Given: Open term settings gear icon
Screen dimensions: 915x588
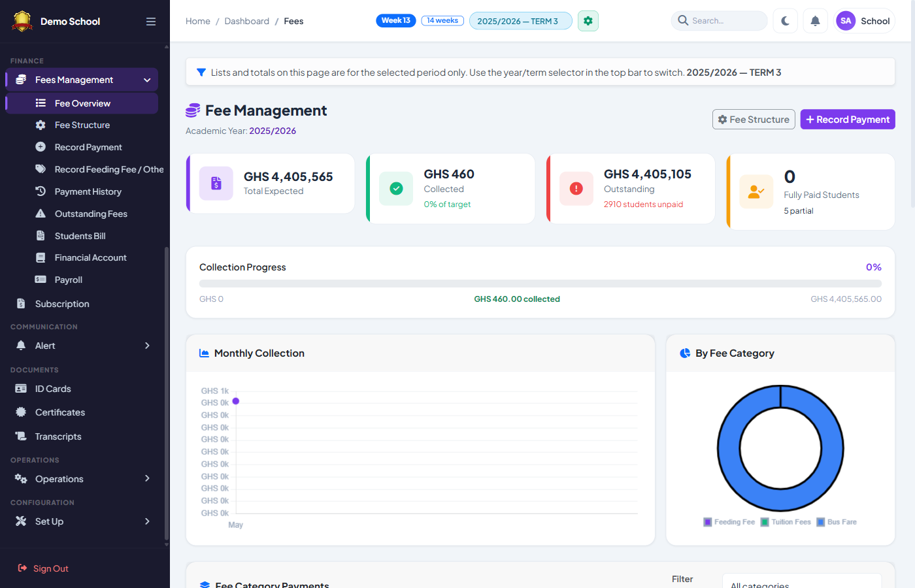Looking at the screenshot, I should click(588, 21).
